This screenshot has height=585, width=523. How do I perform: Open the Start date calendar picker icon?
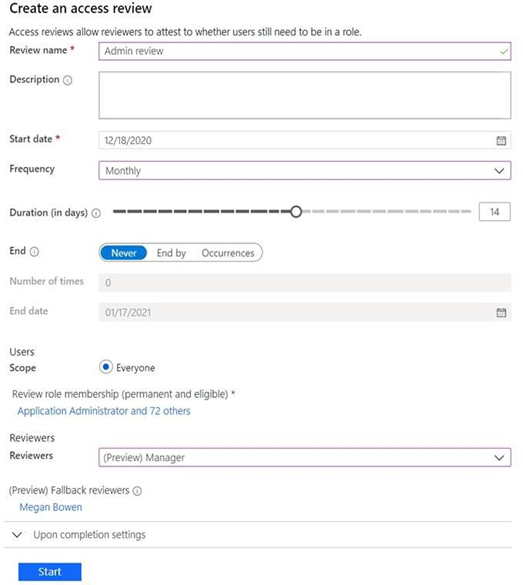(x=501, y=141)
